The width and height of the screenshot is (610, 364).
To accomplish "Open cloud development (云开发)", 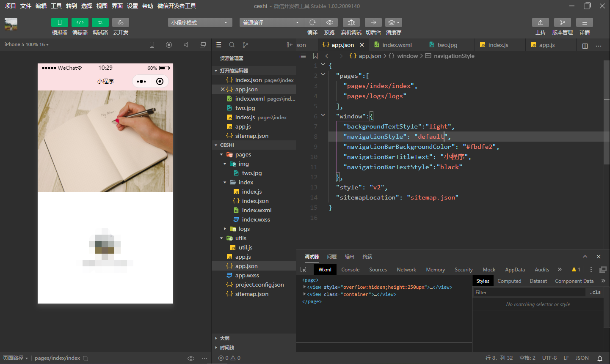I will (121, 22).
